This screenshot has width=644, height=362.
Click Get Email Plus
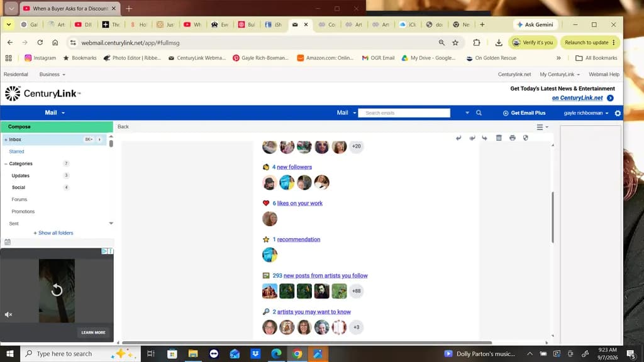tap(524, 113)
